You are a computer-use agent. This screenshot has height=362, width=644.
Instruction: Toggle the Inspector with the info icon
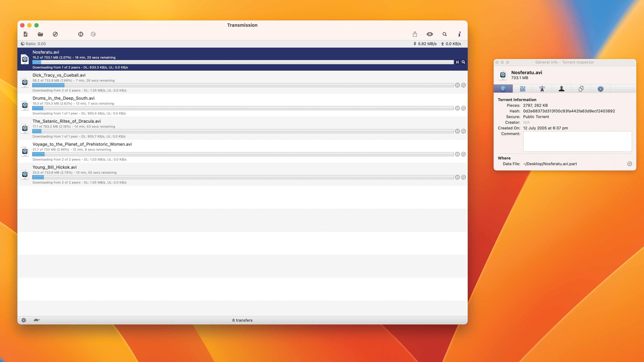pos(459,34)
